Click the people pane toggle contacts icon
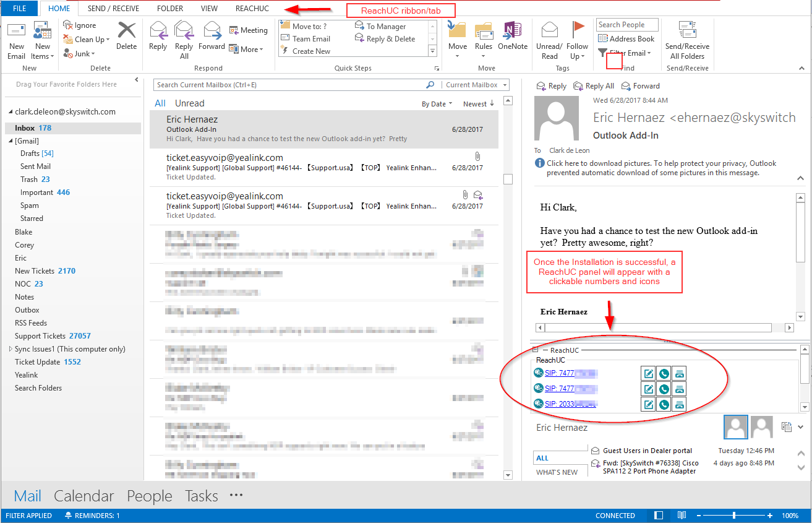The width and height of the screenshot is (812, 523). (x=787, y=426)
